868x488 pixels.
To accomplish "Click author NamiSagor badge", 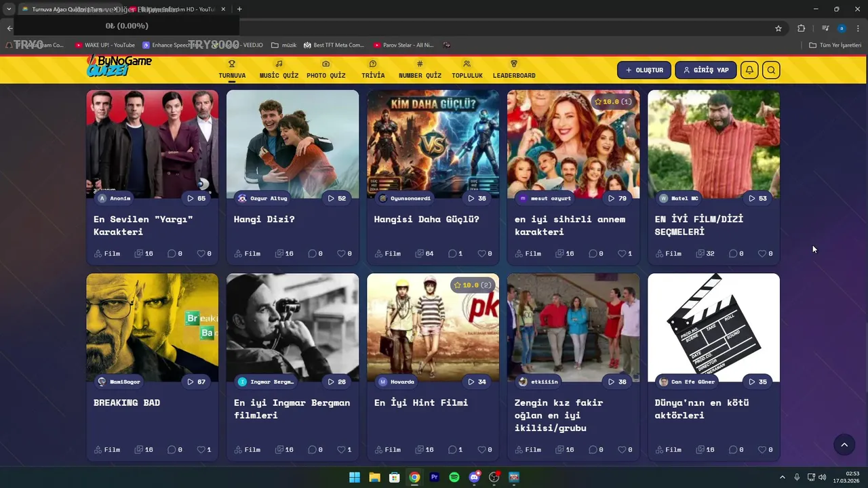I will [119, 382].
